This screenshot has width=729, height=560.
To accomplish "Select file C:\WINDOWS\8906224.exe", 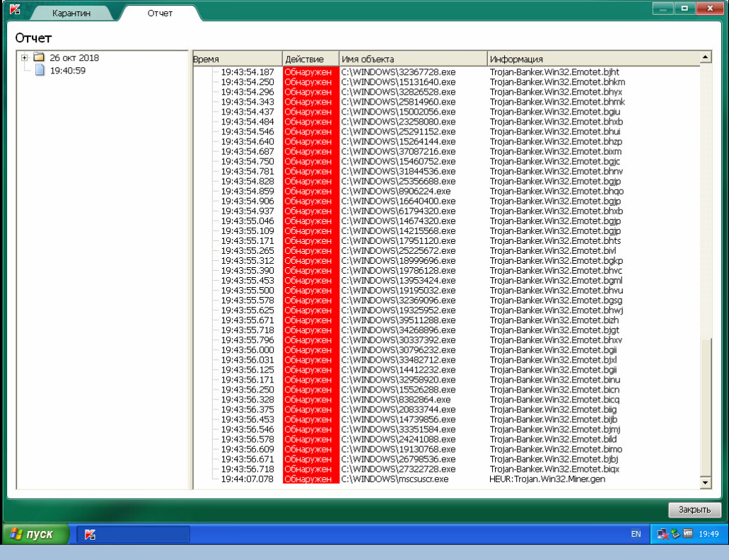I will pos(396,192).
